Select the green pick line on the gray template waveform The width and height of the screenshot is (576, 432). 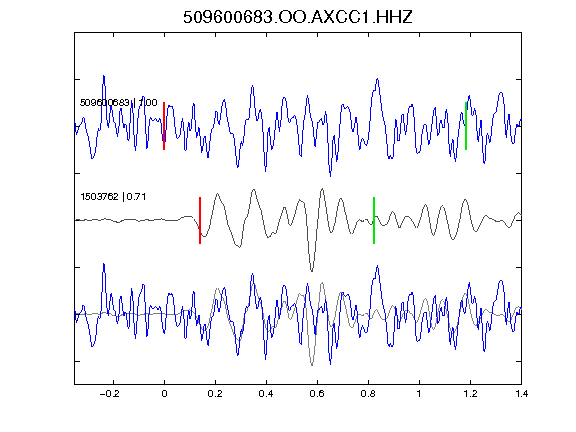(374, 220)
